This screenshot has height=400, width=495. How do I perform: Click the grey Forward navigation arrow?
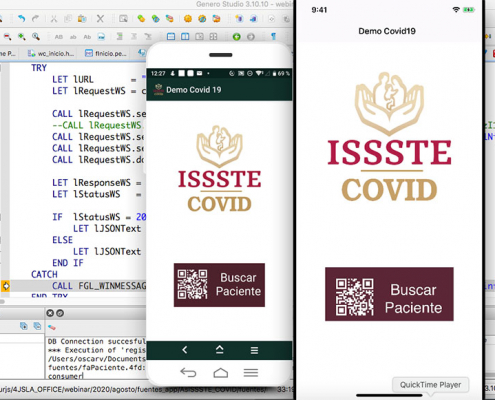[251, 36]
